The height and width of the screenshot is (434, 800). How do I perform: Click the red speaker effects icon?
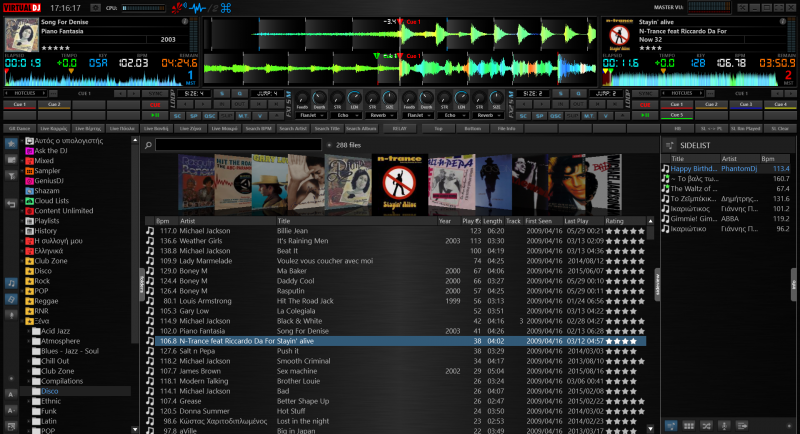coord(178,8)
